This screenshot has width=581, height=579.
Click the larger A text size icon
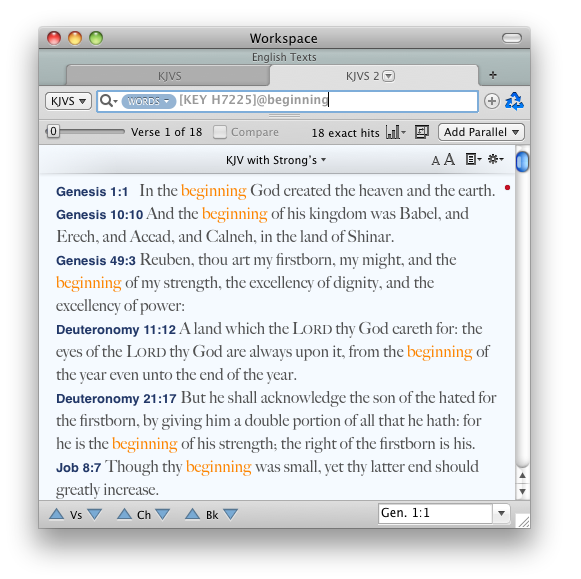click(x=449, y=160)
